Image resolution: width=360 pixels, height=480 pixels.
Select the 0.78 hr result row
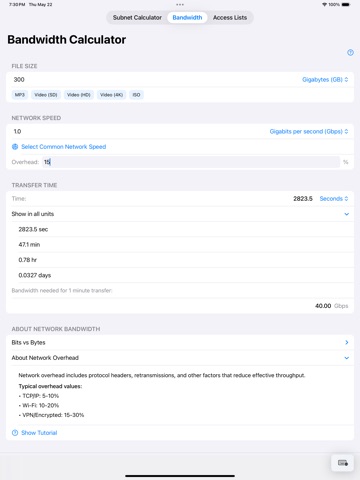pyautogui.click(x=180, y=260)
